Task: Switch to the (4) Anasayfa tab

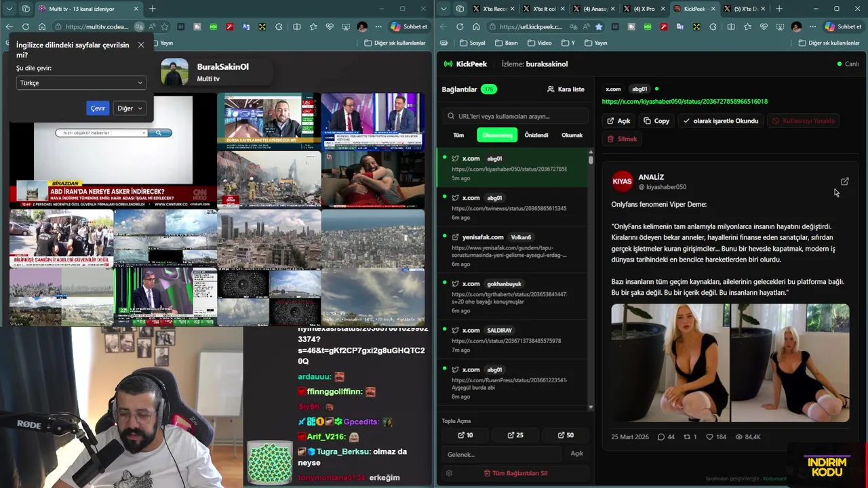Action: [593, 9]
